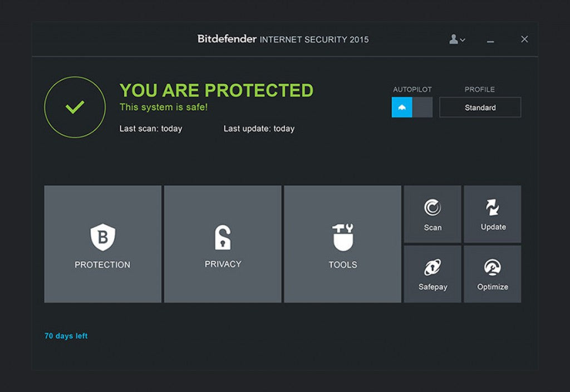Launch Optimize using its gauge icon
This screenshot has height=392, width=570.
[493, 266]
